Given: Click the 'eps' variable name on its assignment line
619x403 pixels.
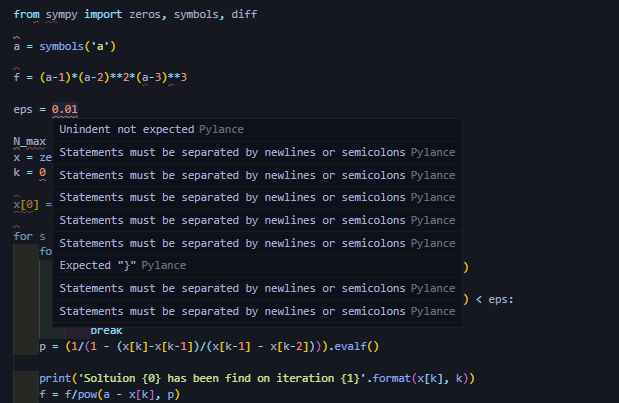Looking at the screenshot, I should (23, 109).
